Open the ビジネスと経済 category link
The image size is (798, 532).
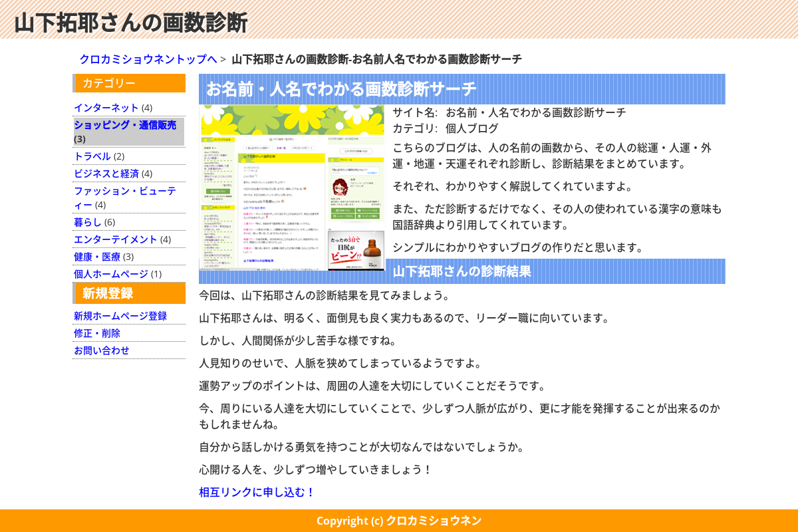click(106, 174)
